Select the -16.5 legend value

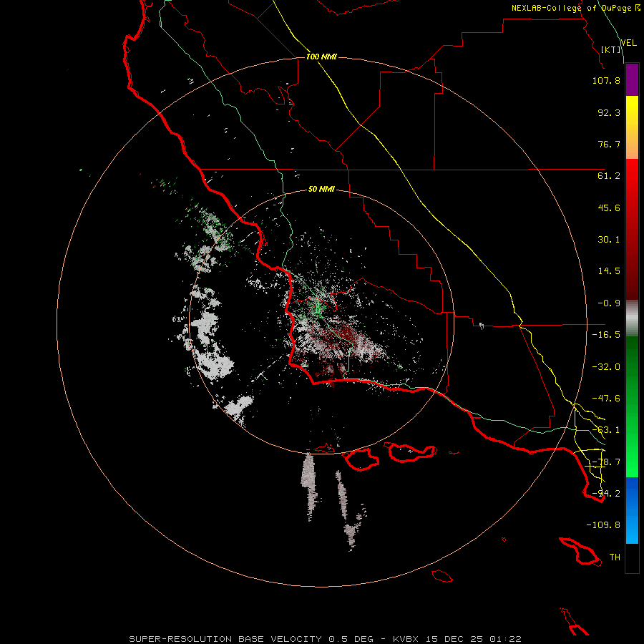(606, 335)
